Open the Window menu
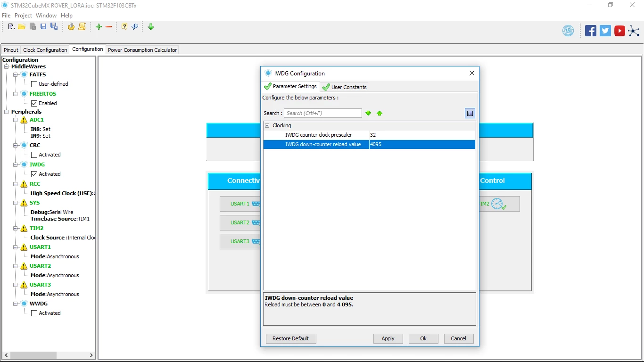The width and height of the screenshot is (644, 362). [x=46, y=16]
